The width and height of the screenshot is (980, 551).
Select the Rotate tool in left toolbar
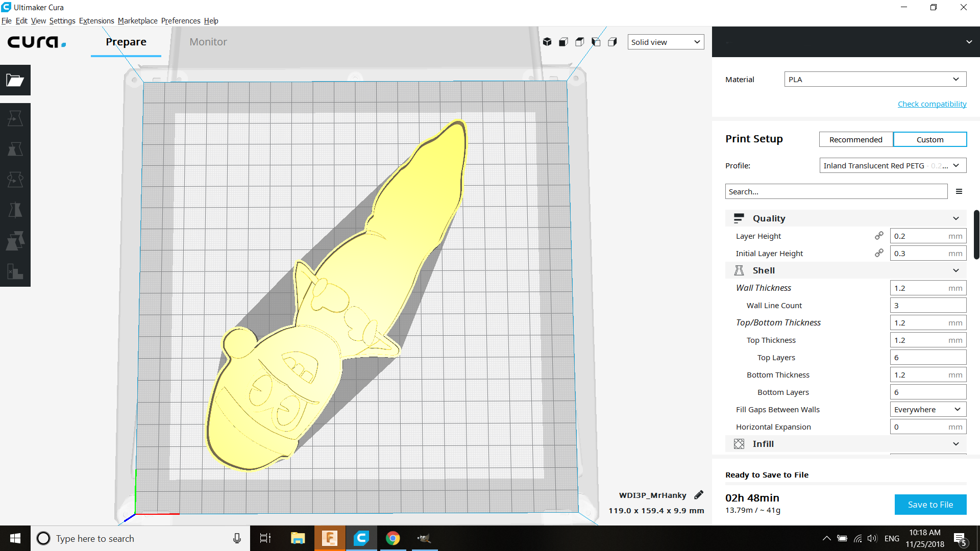tap(15, 180)
